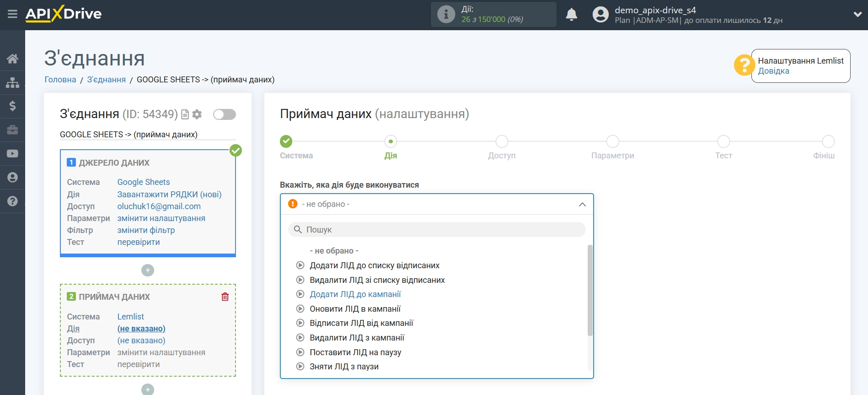Click source змінити налаштування link
Screen dimensions: 868x395
(x=161, y=218)
